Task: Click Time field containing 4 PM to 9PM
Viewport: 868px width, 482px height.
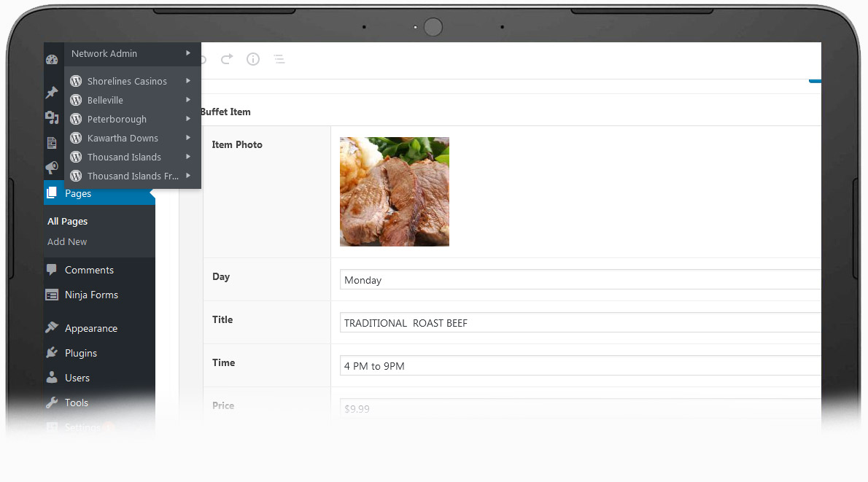Action: [x=580, y=366]
